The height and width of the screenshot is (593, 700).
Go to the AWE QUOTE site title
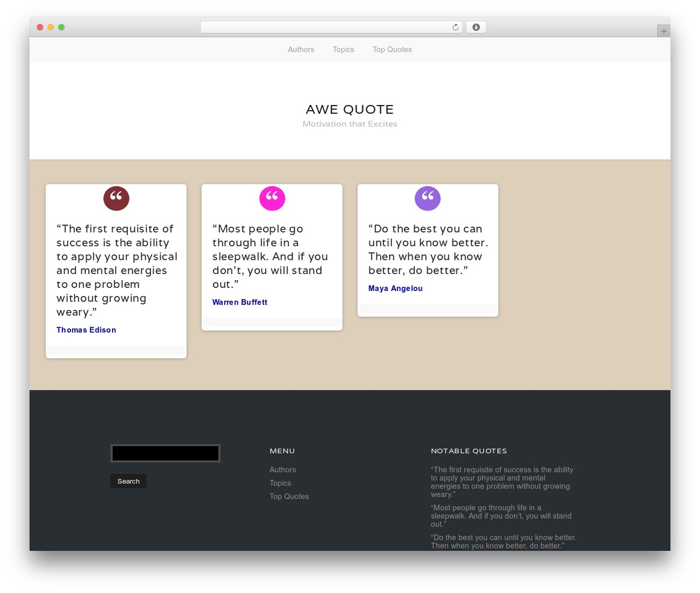[x=350, y=109]
